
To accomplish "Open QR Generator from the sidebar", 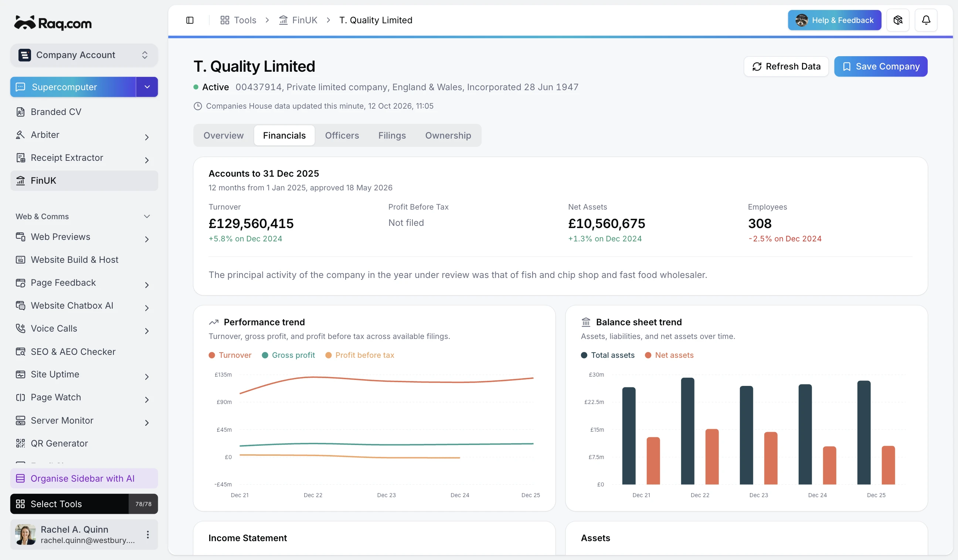I will point(84,443).
